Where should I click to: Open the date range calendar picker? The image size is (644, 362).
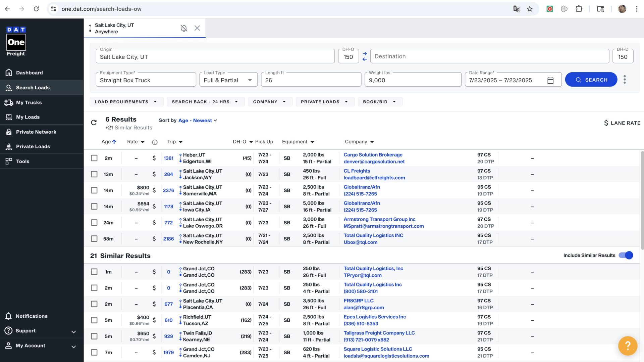550,80
